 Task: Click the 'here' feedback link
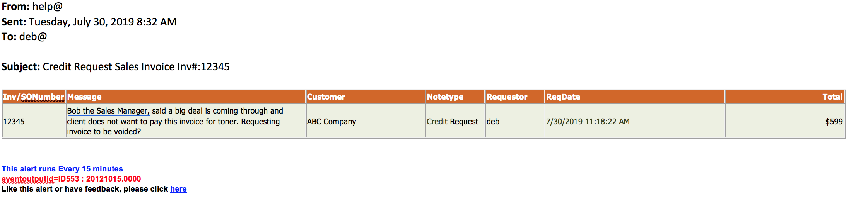point(178,189)
